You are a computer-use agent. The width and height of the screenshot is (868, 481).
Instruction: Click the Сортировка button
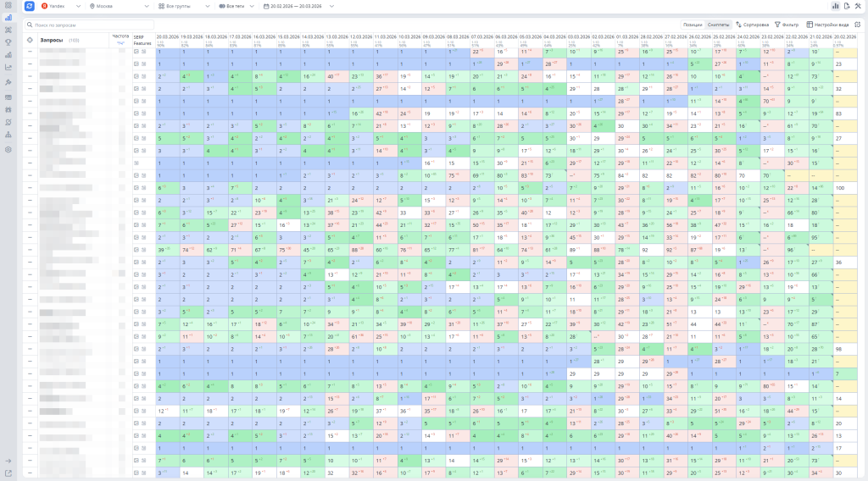pos(753,25)
